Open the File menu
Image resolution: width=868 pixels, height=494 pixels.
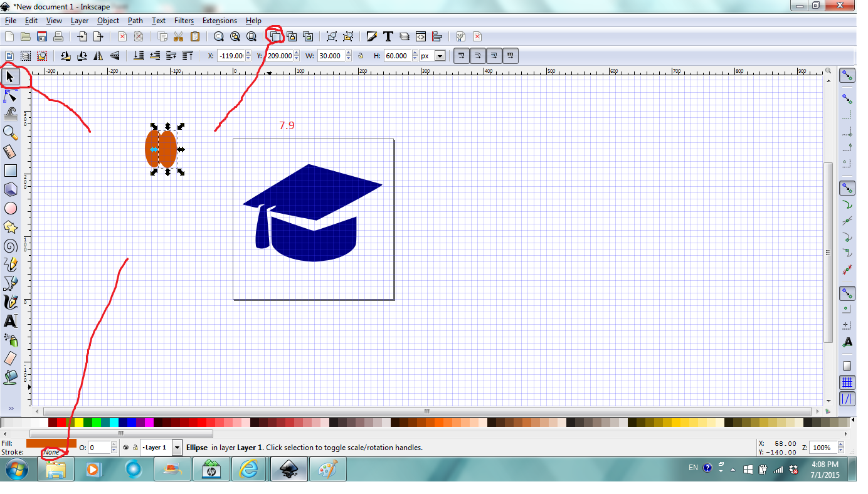[11, 21]
